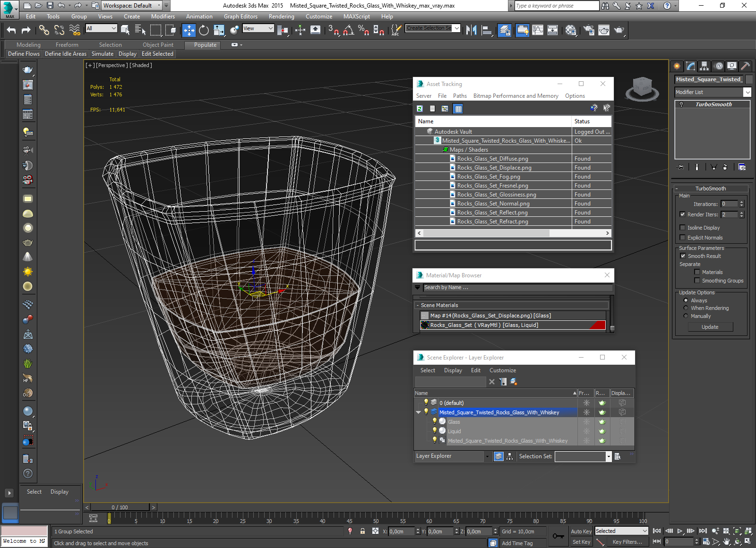Enable the Isoline Display checkbox
Screen dimensions: 756x548
pos(682,228)
